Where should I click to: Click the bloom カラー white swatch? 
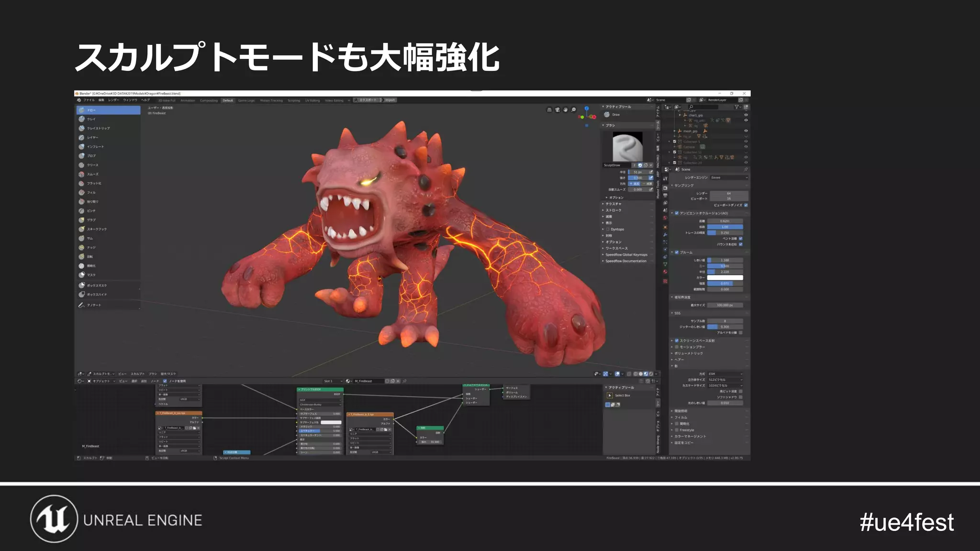pos(725,277)
